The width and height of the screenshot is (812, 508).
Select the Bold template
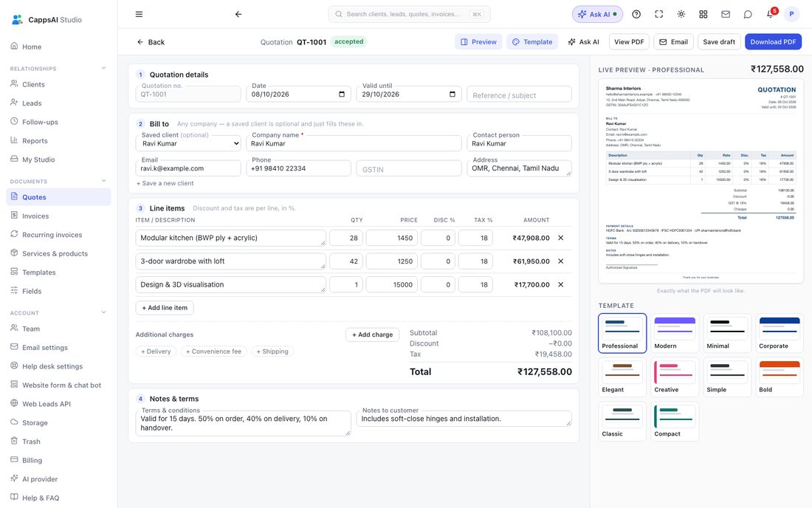click(780, 377)
